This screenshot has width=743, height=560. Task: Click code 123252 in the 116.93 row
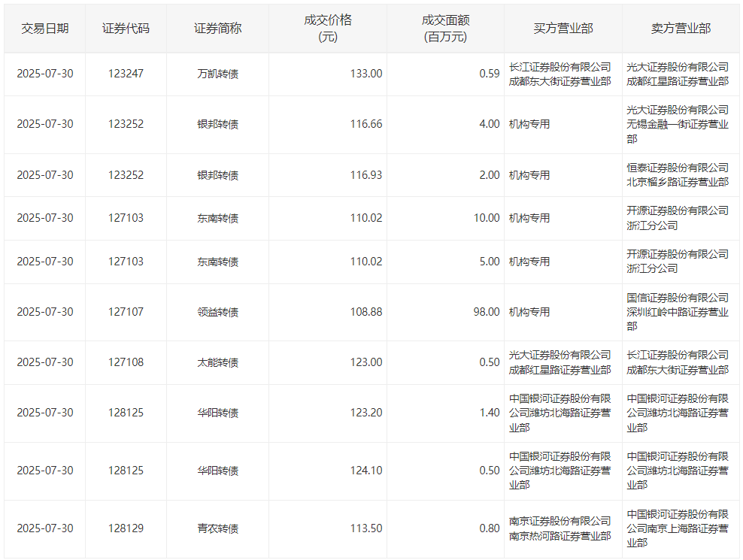tap(126, 175)
